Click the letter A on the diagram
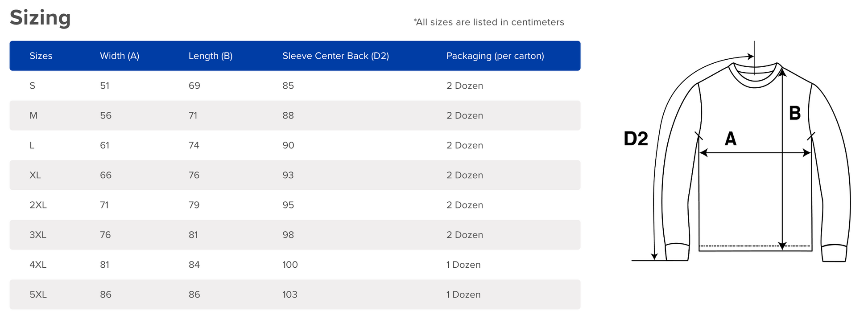The width and height of the screenshot is (868, 319). pyautogui.click(x=730, y=139)
